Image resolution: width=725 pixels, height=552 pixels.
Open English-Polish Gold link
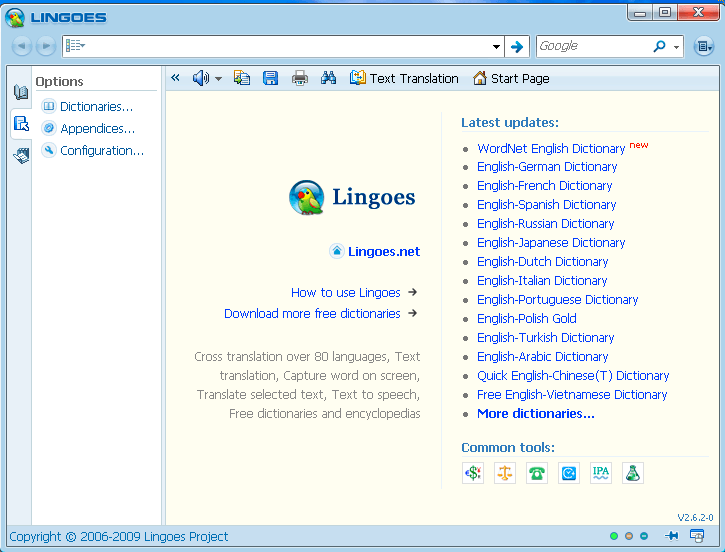click(527, 319)
